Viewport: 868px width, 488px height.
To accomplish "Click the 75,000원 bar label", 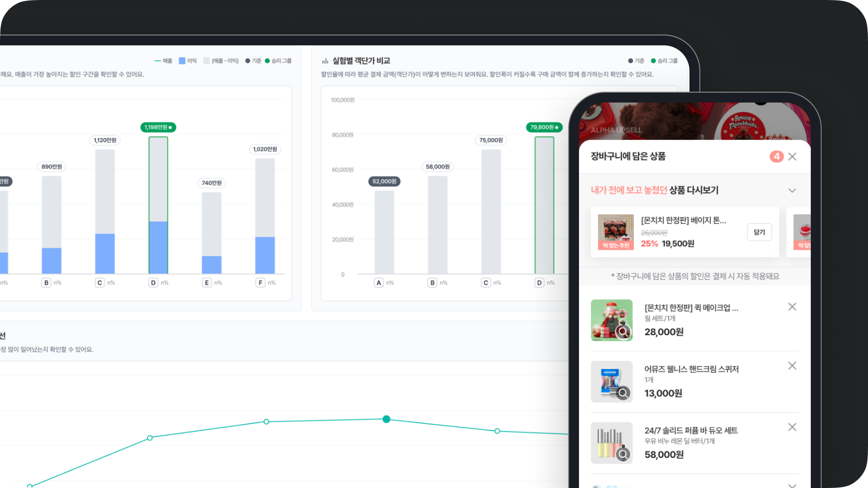I will click(491, 140).
